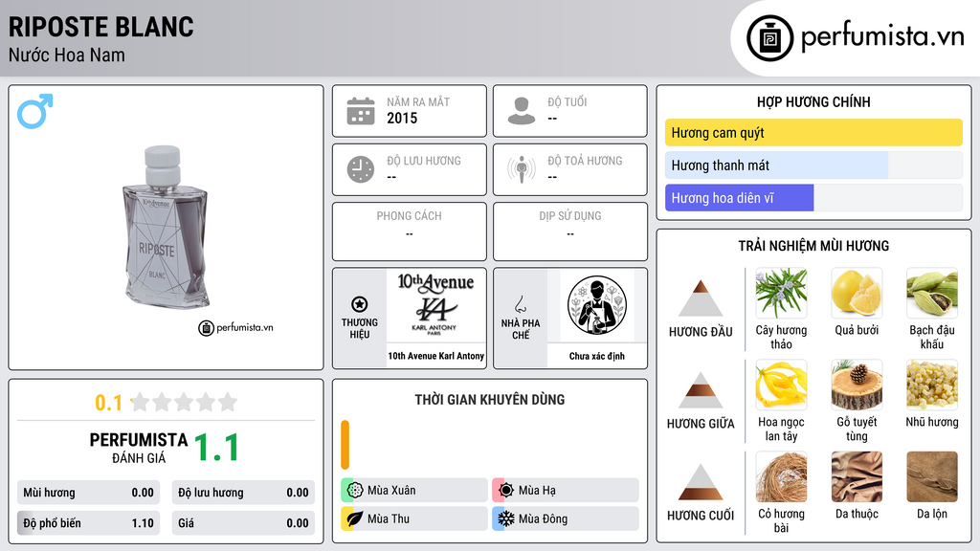
Task: Click the perfumer illustration icon
Action: (x=597, y=305)
